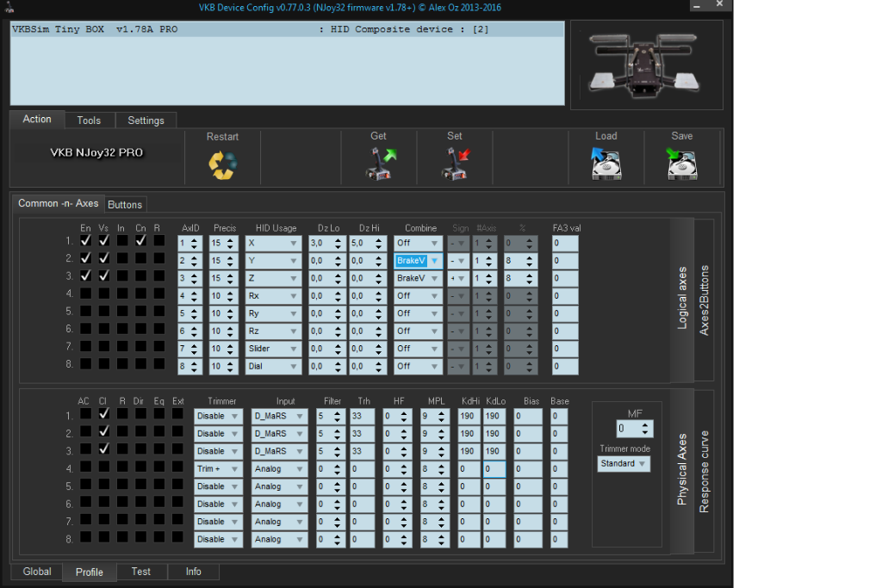The height and width of the screenshot is (588, 882).
Task: Open the Tools tab
Action: click(89, 121)
